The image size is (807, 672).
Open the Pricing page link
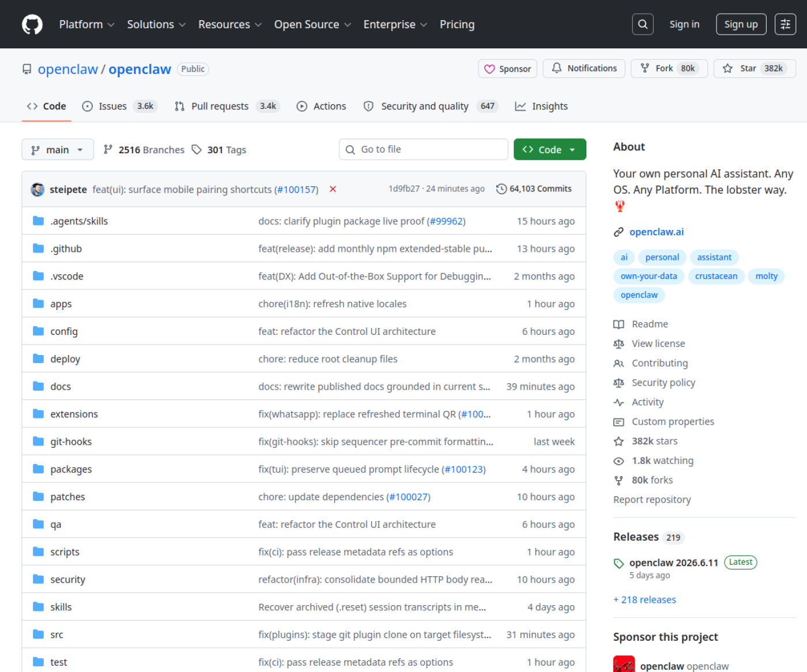click(x=457, y=24)
